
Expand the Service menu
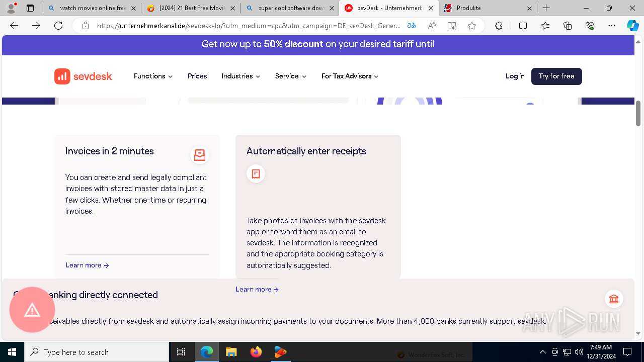(x=291, y=76)
